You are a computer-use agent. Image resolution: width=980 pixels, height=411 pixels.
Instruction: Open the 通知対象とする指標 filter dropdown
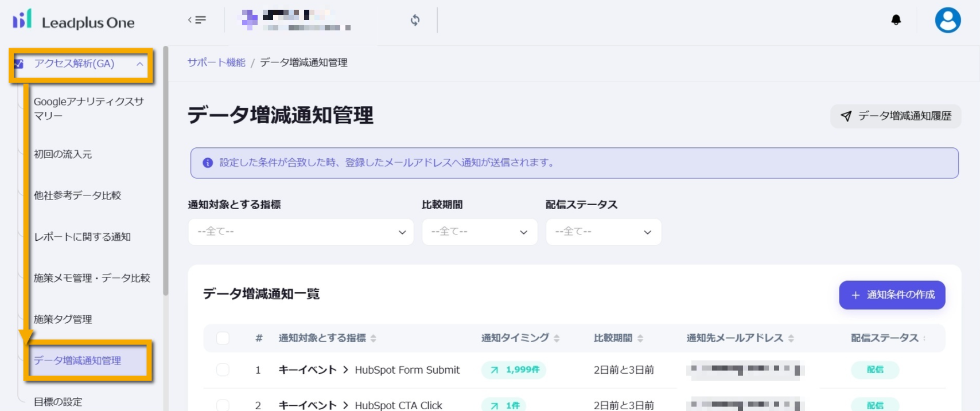pos(301,232)
